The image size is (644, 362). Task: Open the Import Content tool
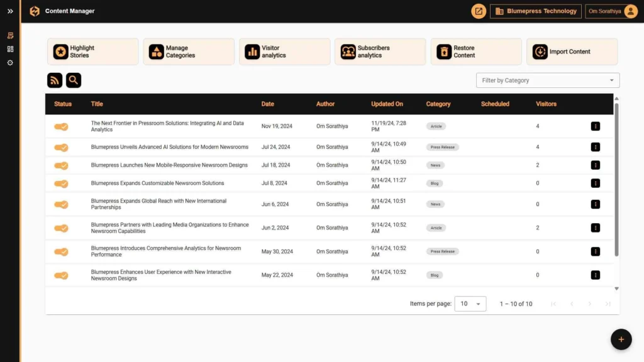pos(540,52)
